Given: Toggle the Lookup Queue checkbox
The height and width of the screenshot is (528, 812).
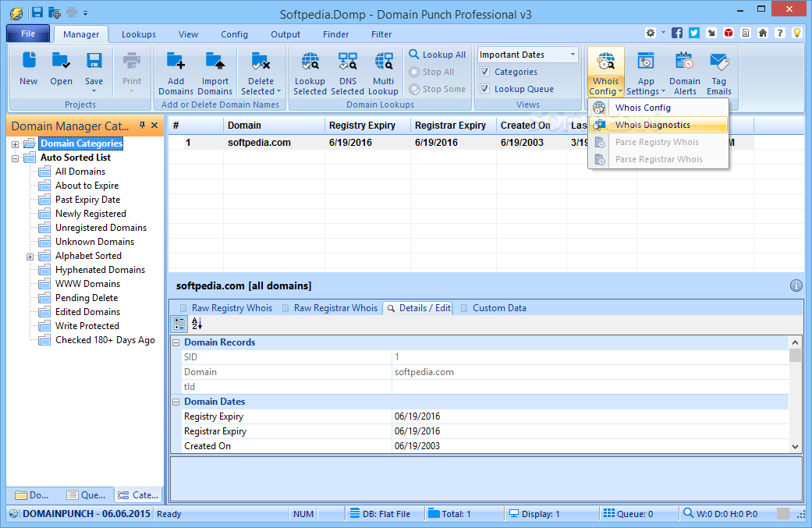Looking at the screenshot, I should [x=484, y=88].
